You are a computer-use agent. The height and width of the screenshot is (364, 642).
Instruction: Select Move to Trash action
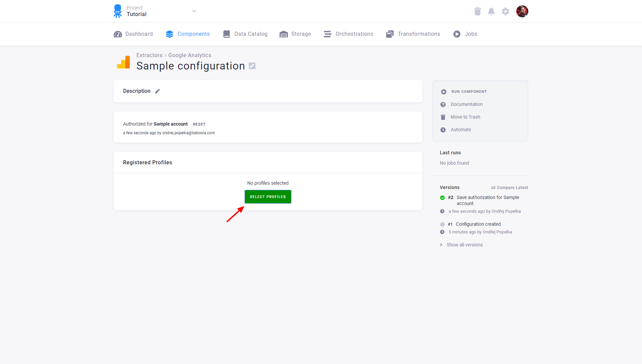coord(465,117)
